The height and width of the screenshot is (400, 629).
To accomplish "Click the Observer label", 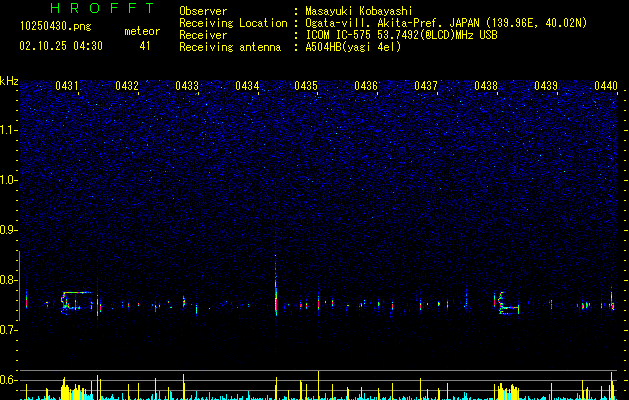I will pos(203,11).
